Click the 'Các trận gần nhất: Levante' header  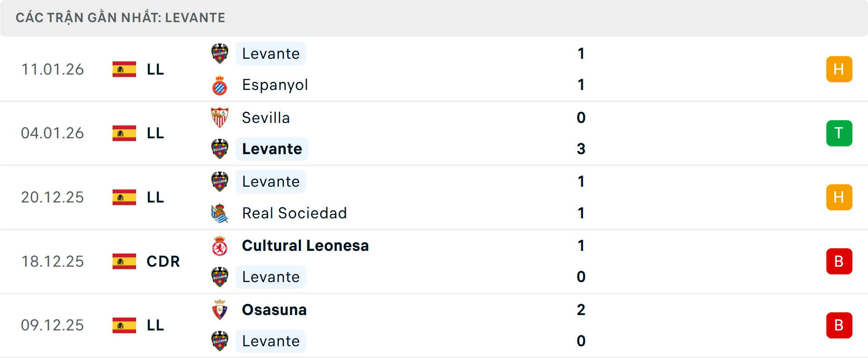[x=120, y=18]
